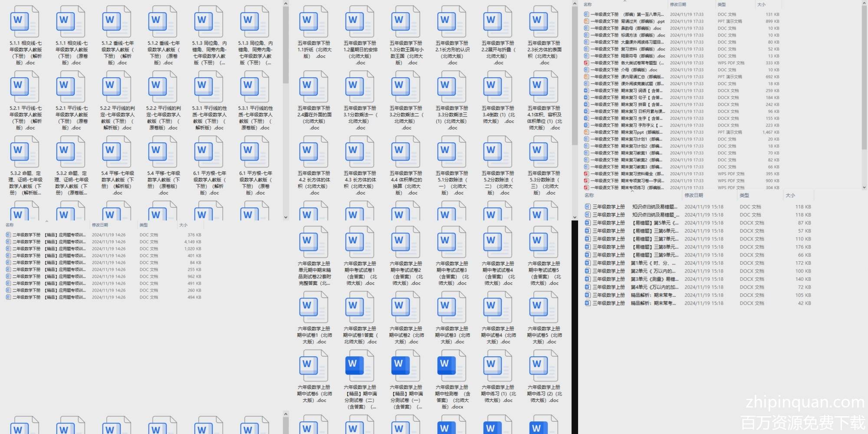Click scrollbar thumb of 一年级语文下册 list
Viewport: 868px width, 434px height.
coord(864,78)
